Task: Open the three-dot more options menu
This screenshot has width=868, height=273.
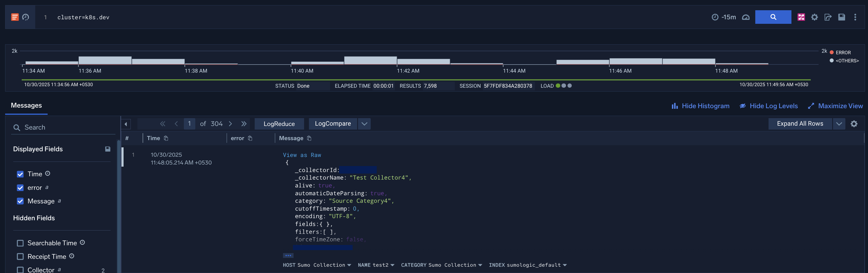Action: click(855, 17)
